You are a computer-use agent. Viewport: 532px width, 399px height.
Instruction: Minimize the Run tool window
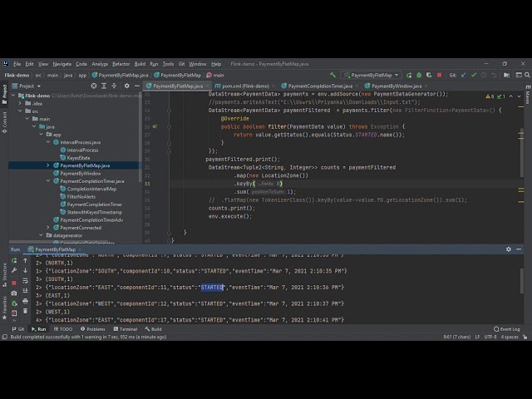519,249
